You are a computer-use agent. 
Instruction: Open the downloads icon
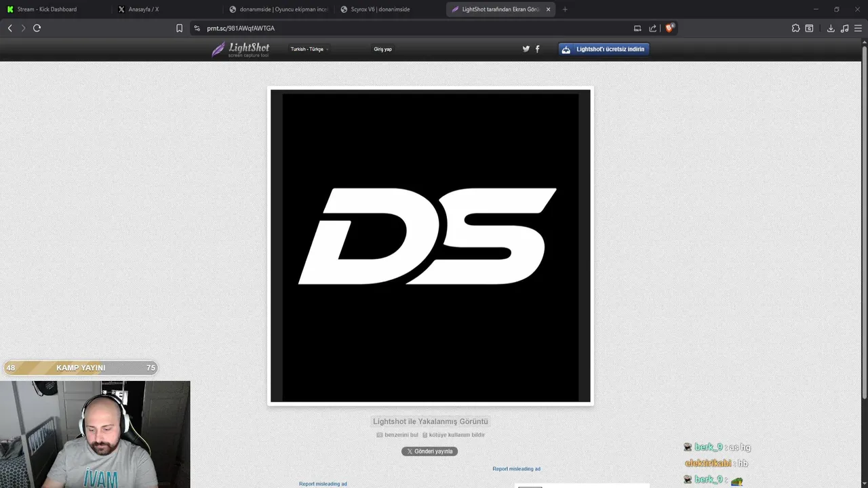click(x=831, y=28)
